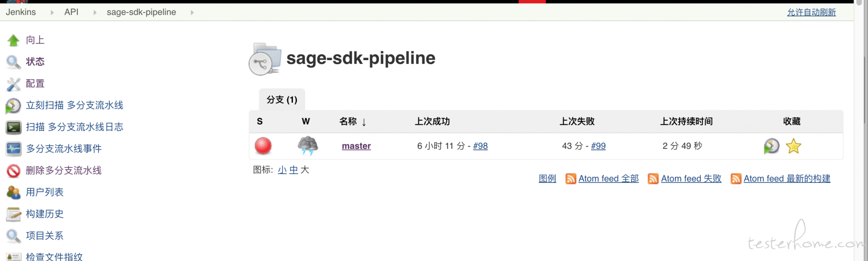Viewport: 868px width, 261px height.
Task: Open failed build #99 link
Action: click(598, 146)
